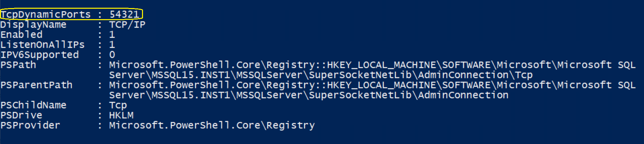Click the DisplayName property label
The image size is (644, 144).
tap(33, 25)
